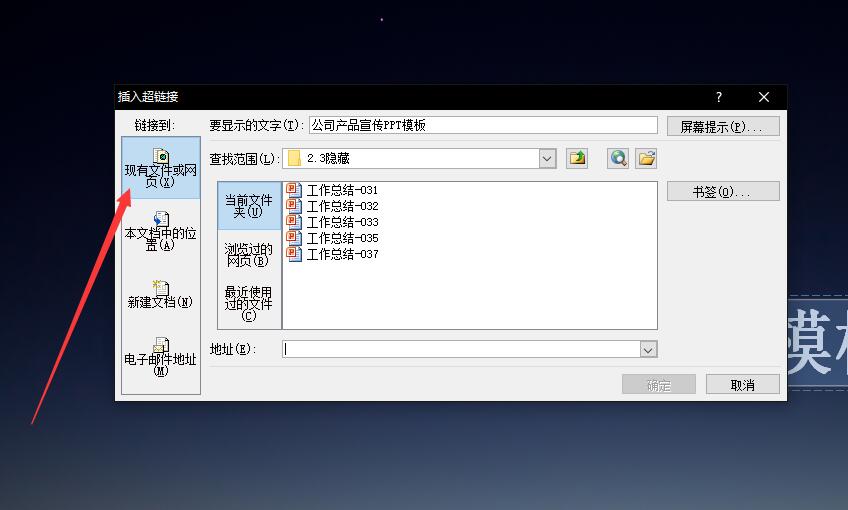This screenshot has height=510, width=848.
Task: Choose the Create New Document option
Action: pos(161,295)
